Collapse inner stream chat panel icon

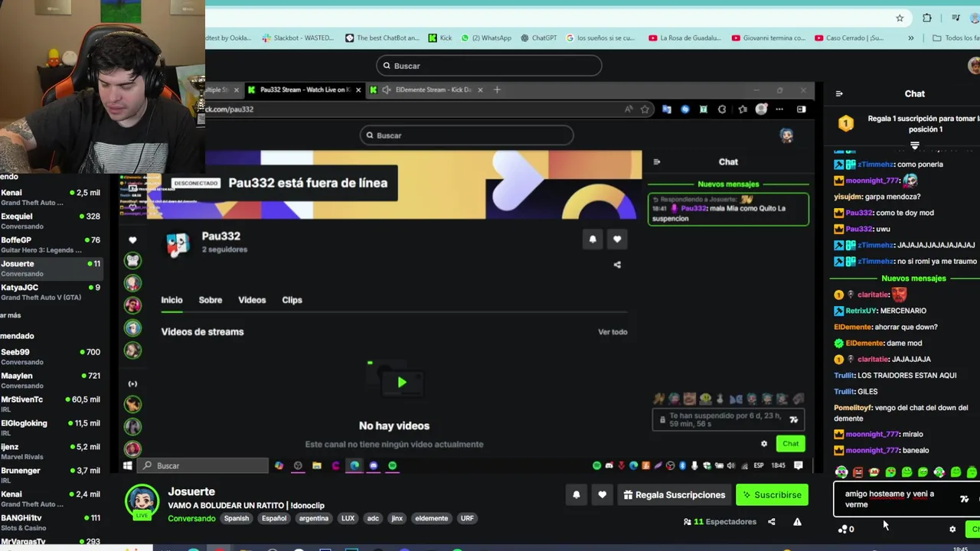click(x=656, y=161)
